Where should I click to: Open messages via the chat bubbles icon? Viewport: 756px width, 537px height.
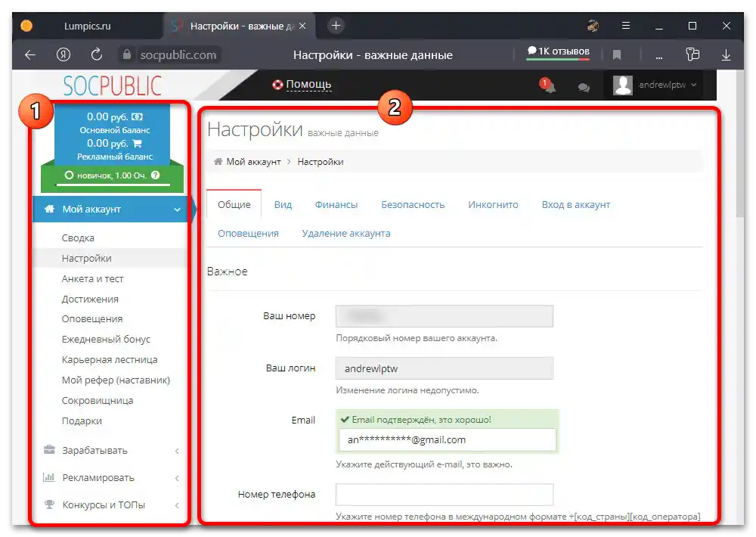584,87
